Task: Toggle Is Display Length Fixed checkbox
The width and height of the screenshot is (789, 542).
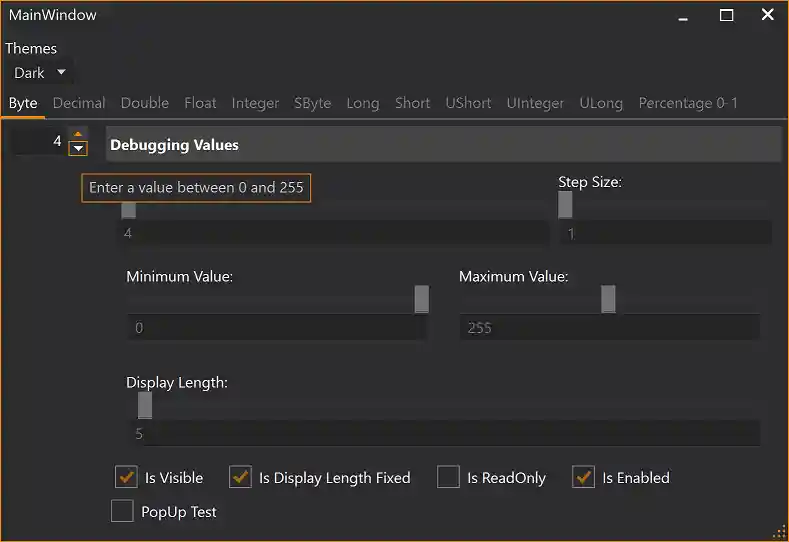Action: point(241,477)
